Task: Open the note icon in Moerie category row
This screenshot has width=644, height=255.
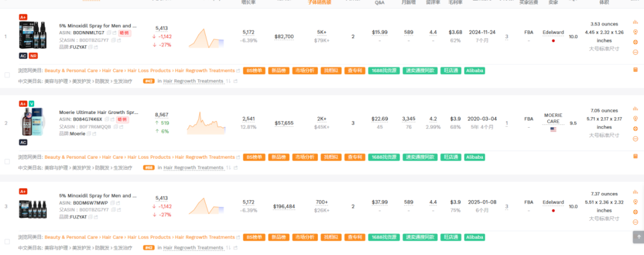Action: tap(636, 156)
